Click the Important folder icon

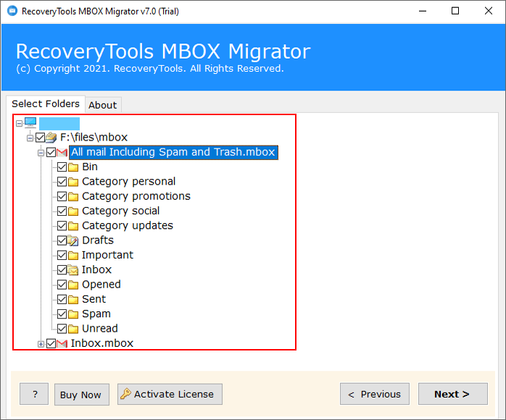73,256
